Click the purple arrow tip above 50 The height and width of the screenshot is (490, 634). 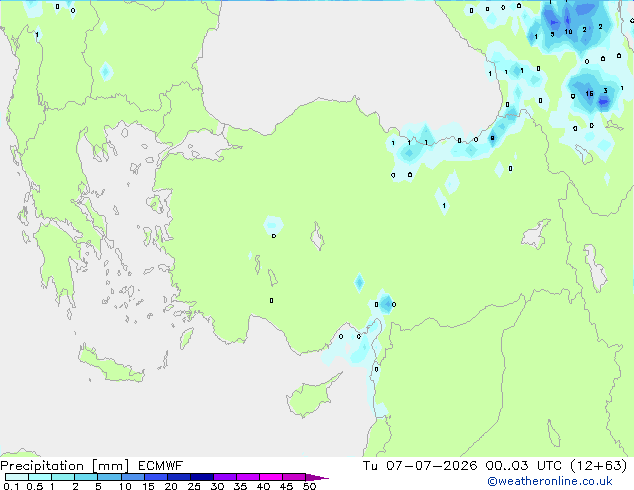pyautogui.click(x=317, y=477)
